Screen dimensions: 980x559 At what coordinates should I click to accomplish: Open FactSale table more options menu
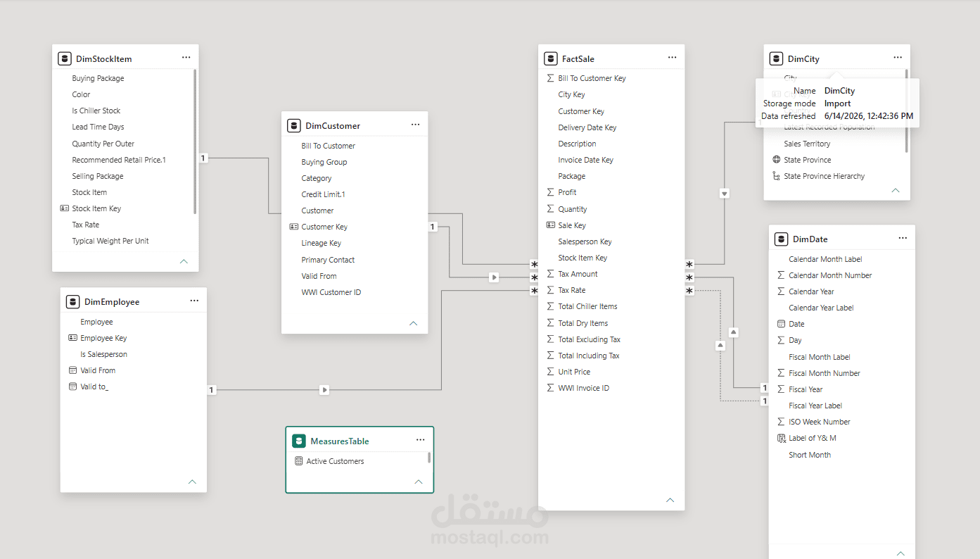click(672, 58)
